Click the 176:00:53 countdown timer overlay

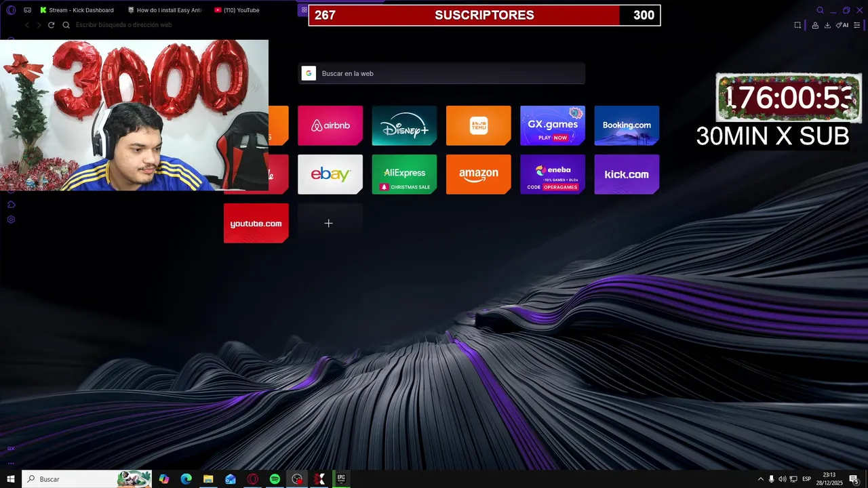[789, 98]
